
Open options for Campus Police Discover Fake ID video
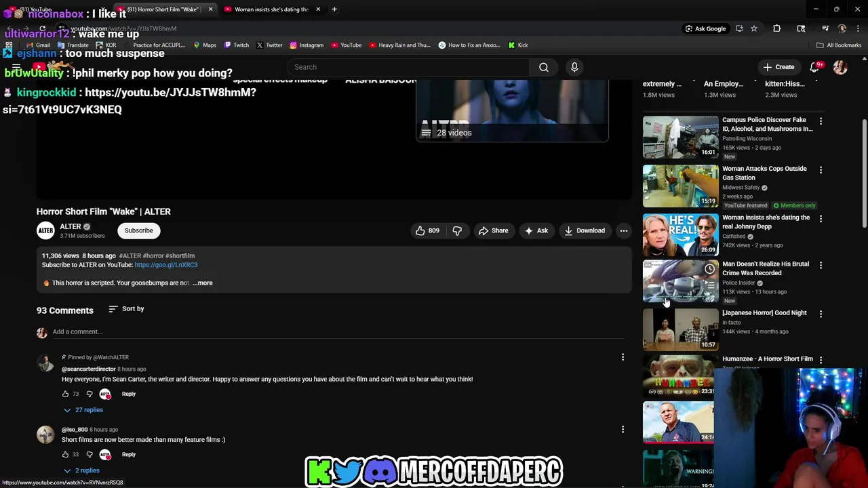coord(821,121)
